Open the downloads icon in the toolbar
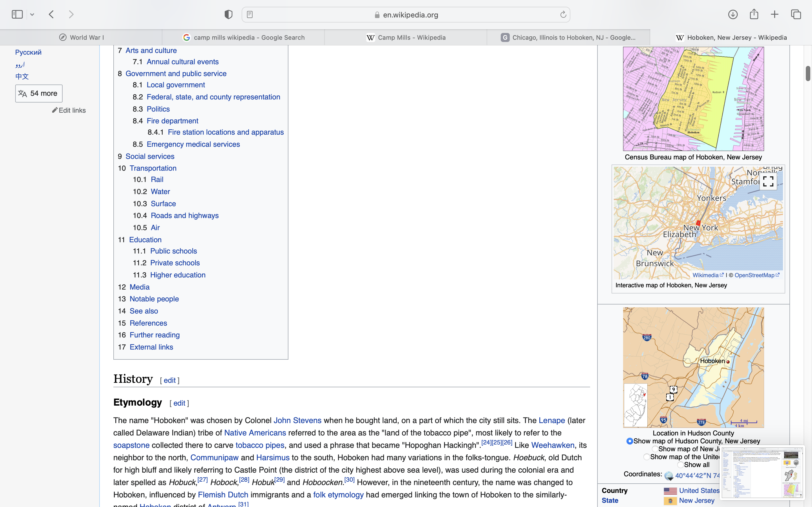The image size is (812, 507). click(733, 14)
